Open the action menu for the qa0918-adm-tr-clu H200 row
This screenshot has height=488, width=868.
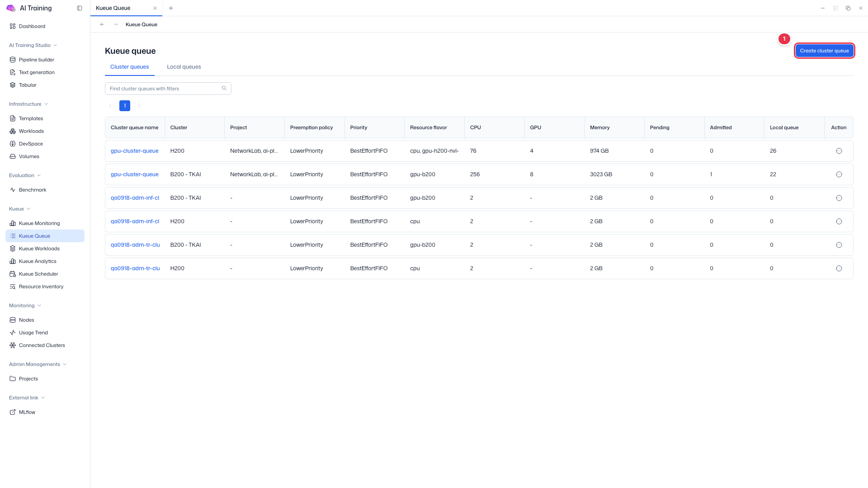[x=839, y=268]
